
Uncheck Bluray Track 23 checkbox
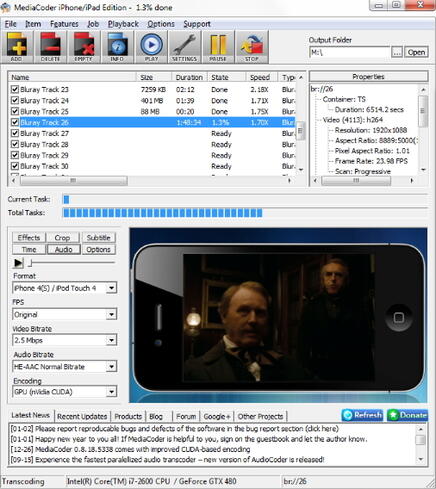(15, 89)
